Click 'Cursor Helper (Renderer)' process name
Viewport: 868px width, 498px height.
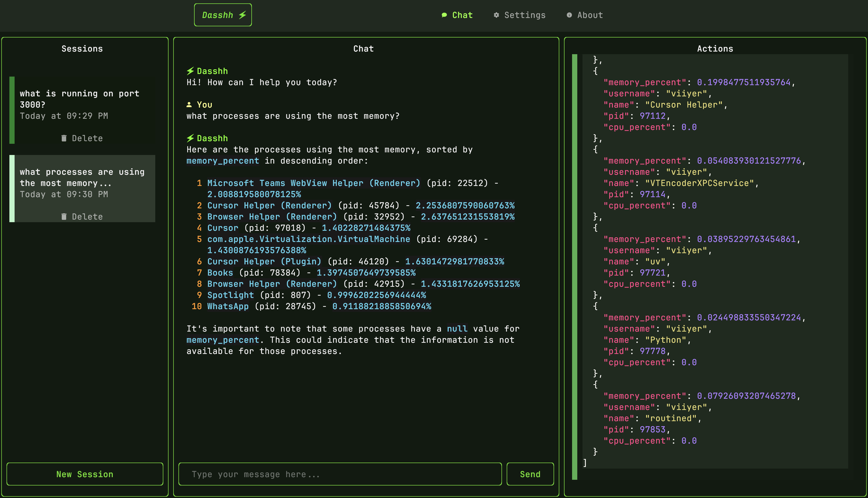[x=270, y=206]
